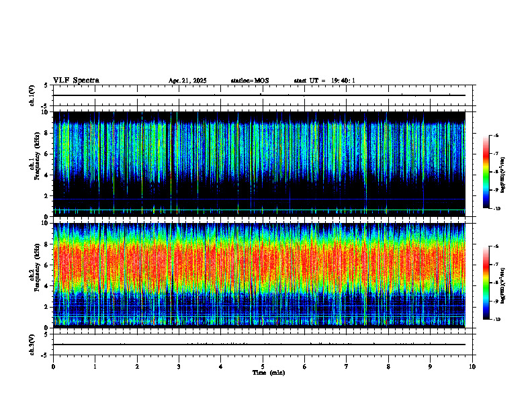Select the ch.1 colorbar log(PSD) unit label

coord(502,175)
